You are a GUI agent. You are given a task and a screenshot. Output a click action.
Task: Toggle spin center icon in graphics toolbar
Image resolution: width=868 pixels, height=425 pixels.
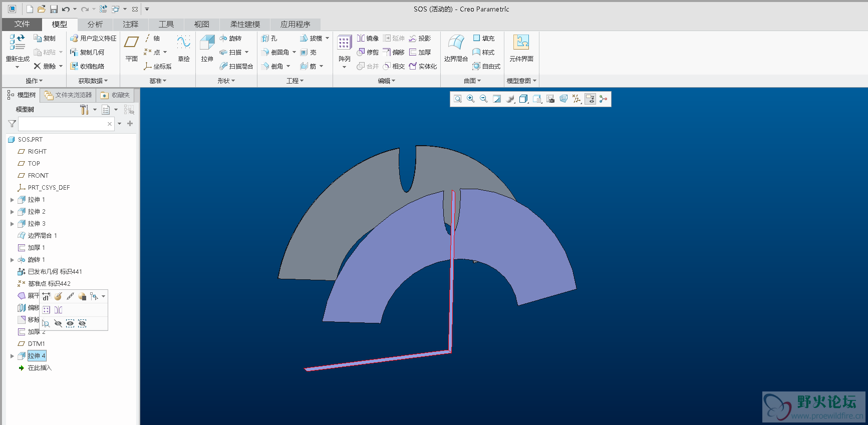[x=603, y=99]
